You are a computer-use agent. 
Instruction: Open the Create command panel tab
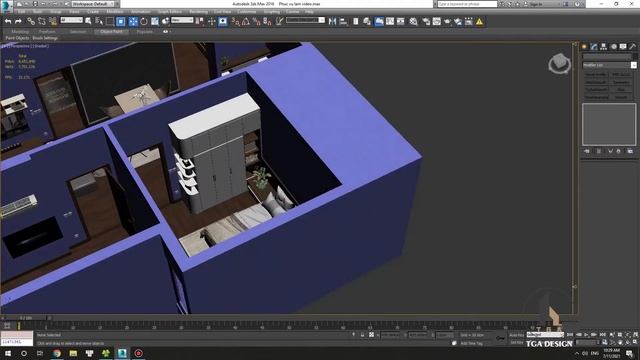click(584, 47)
